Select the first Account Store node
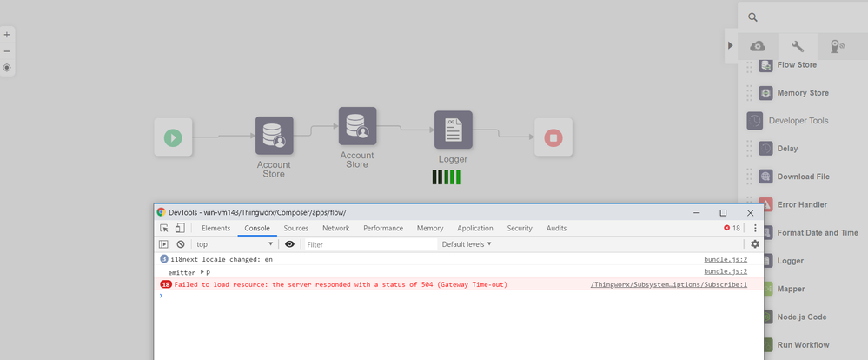868x360 pixels. coord(274,135)
